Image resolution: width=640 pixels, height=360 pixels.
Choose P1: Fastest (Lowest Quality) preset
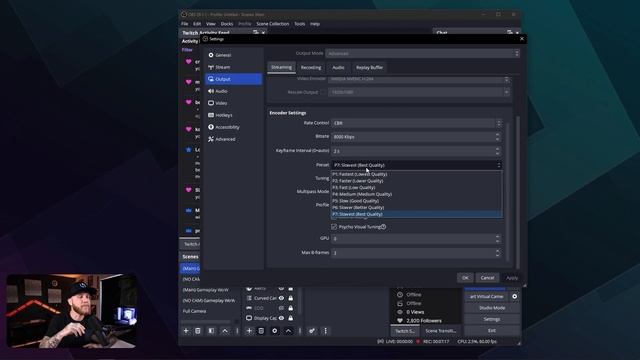tap(416, 174)
